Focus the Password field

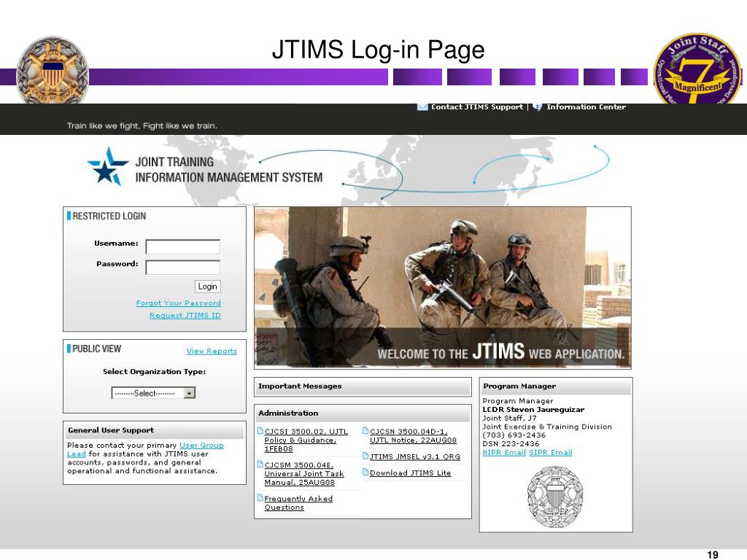coord(183,267)
